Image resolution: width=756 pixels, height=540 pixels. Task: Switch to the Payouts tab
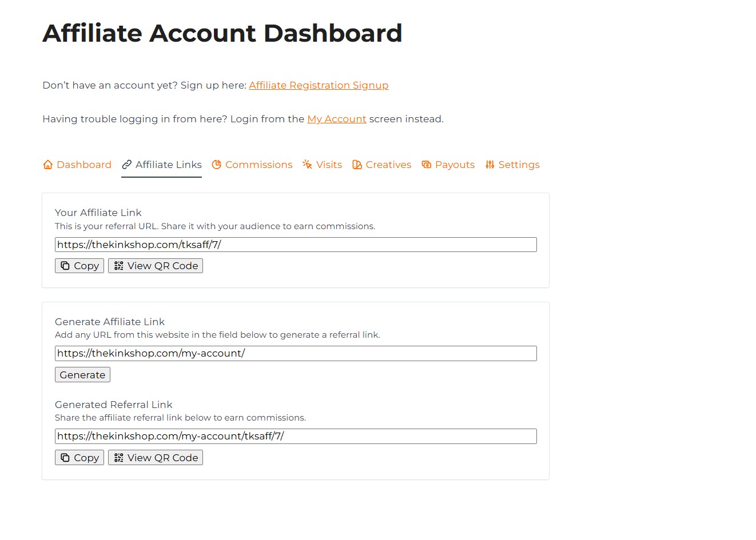pyautogui.click(x=455, y=165)
